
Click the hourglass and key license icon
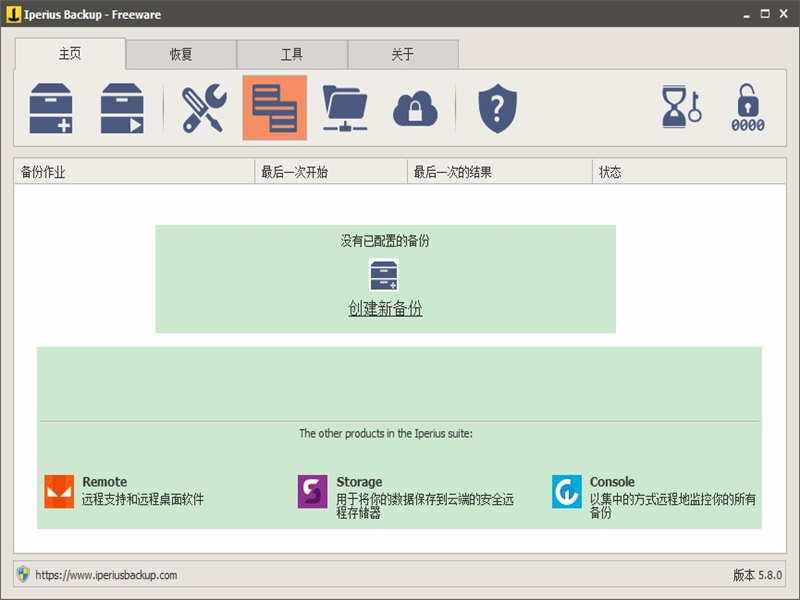coord(681,107)
